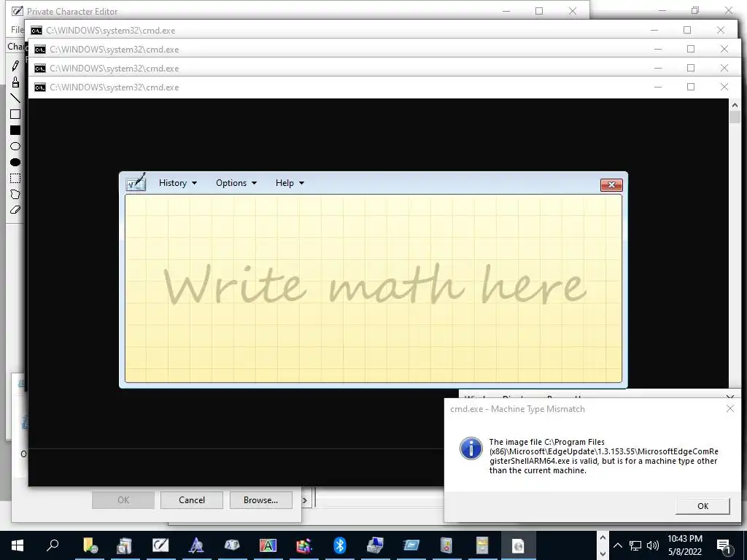The height and width of the screenshot is (560, 747).
Task: Click the active highlighted taskbar app icon
Action: click(518, 545)
